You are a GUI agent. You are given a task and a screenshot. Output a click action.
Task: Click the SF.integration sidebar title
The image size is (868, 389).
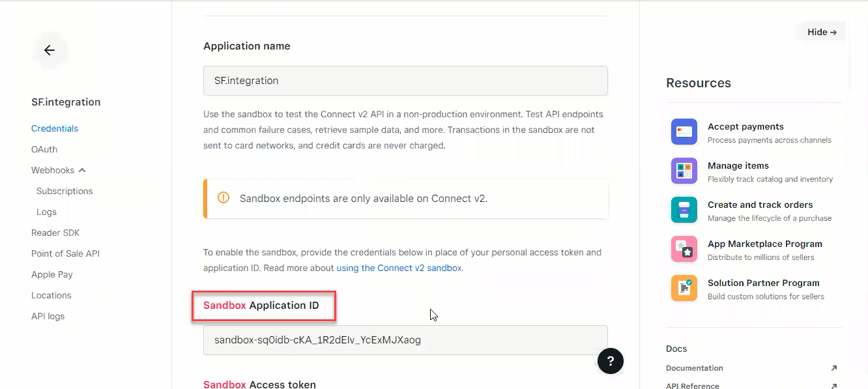tap(66, 102)
